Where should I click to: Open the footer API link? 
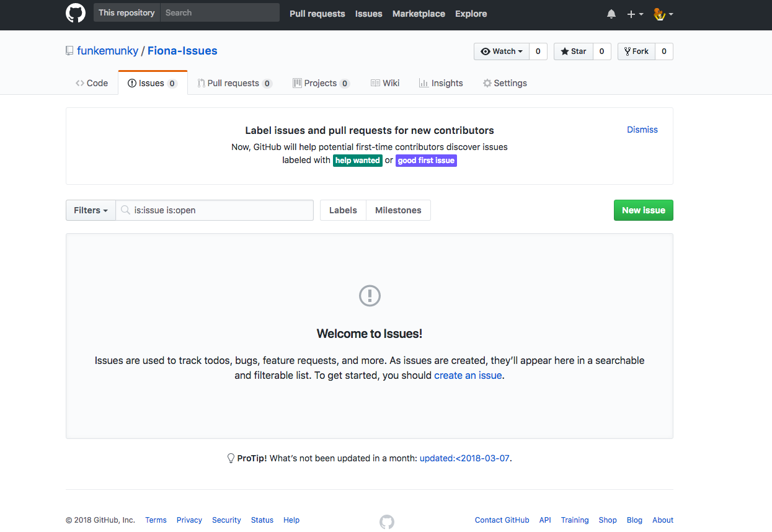545,520
